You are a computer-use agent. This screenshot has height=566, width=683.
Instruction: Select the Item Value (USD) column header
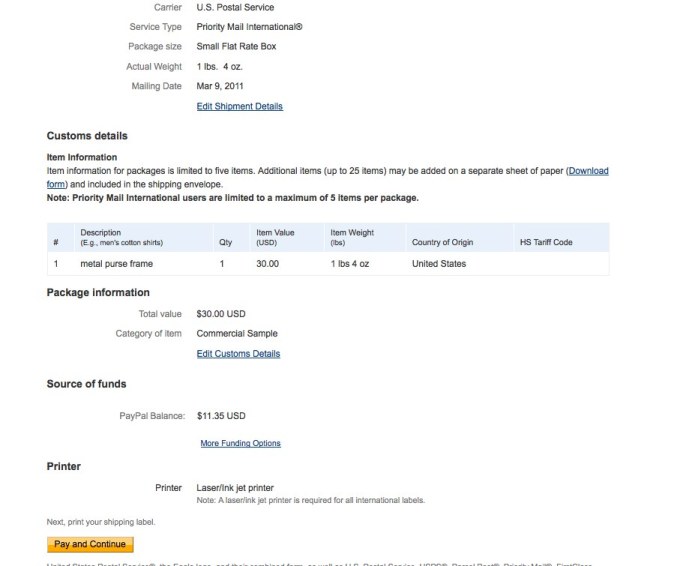tap(272, 237)
